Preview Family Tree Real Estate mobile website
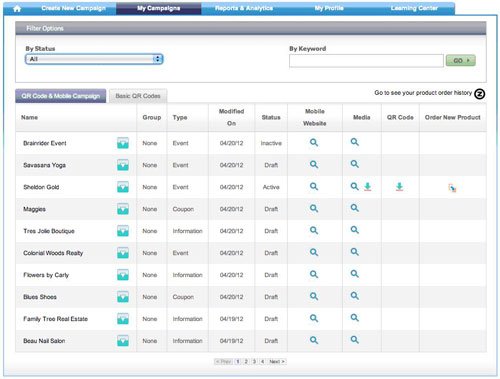 314,319
